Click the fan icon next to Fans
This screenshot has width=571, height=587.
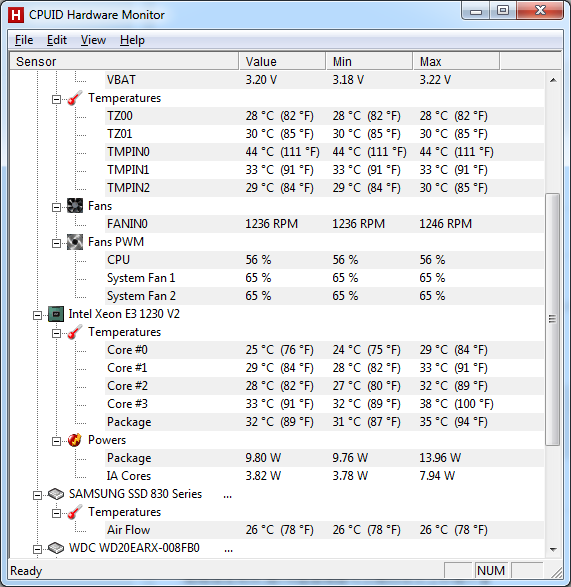click(75, 206)
